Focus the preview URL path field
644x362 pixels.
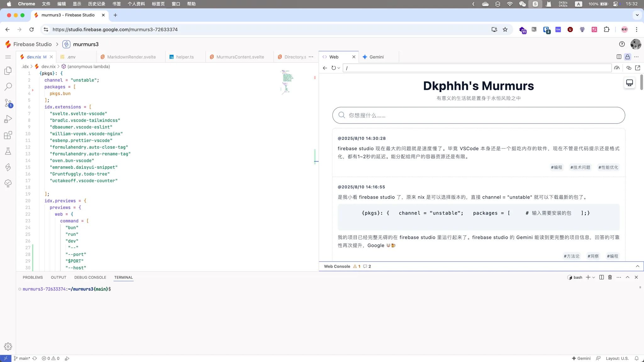click(x=477, y=68)
